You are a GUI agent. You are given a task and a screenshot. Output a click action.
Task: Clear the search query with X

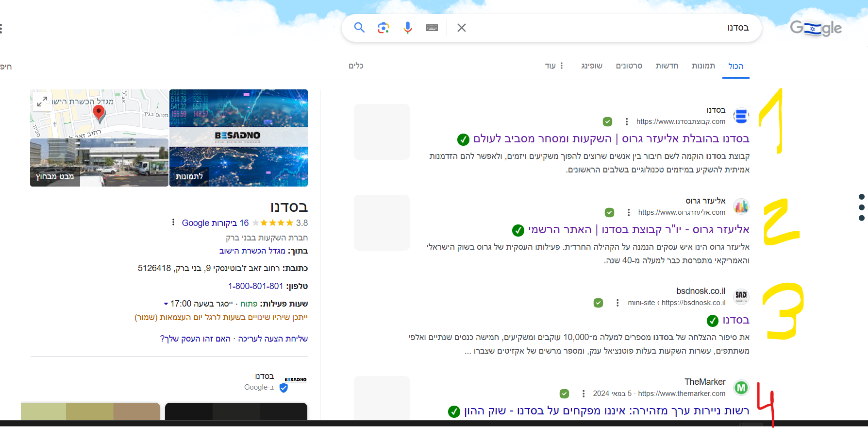coord(462,28)
